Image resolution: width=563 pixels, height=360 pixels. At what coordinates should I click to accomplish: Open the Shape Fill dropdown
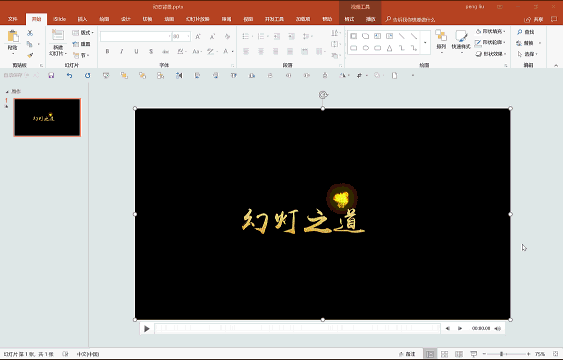pos(491,32)
